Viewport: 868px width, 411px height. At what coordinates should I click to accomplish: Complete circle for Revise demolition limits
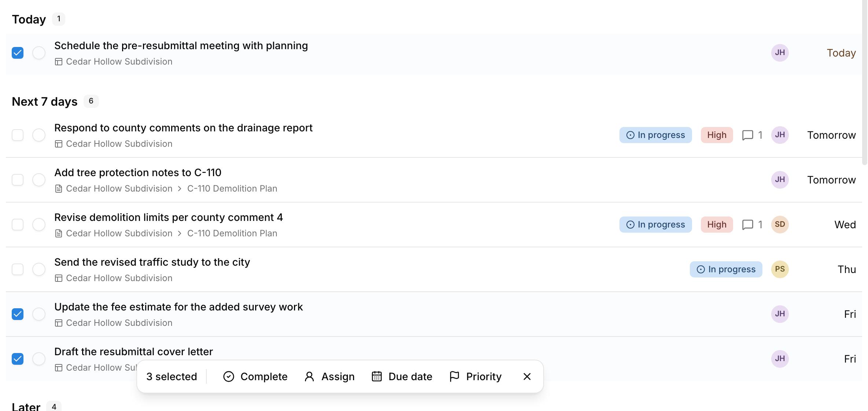click(39, 225)
